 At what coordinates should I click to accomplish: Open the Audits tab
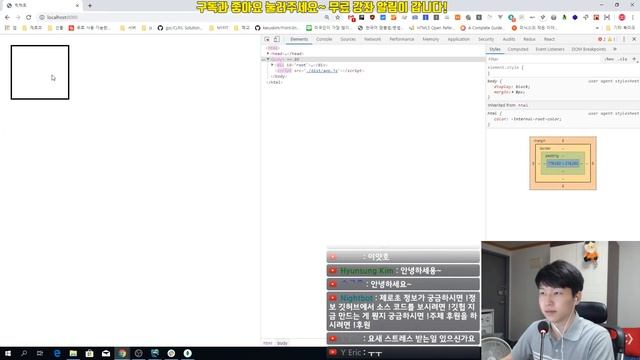(509, 39)
